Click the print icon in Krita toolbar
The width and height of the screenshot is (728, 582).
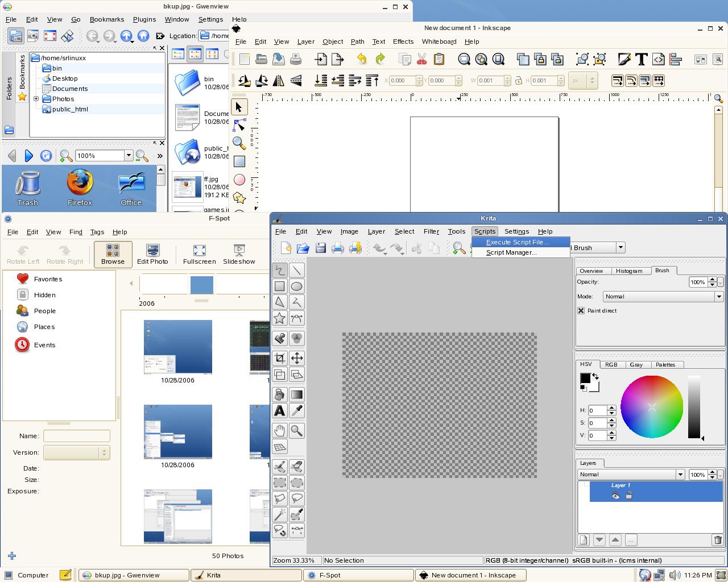coord(338,248)
